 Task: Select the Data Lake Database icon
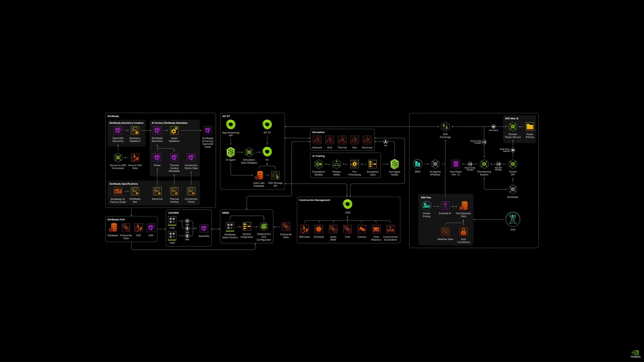(260, 175)
